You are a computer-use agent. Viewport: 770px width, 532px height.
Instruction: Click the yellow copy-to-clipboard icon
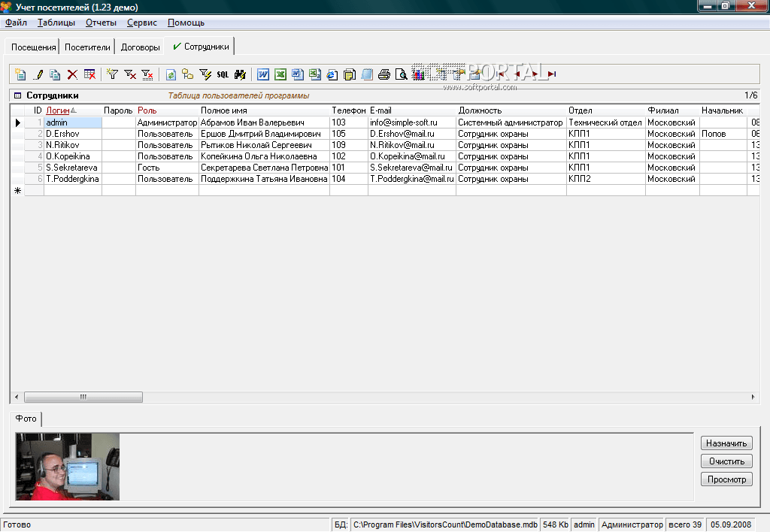coord(350,74)
